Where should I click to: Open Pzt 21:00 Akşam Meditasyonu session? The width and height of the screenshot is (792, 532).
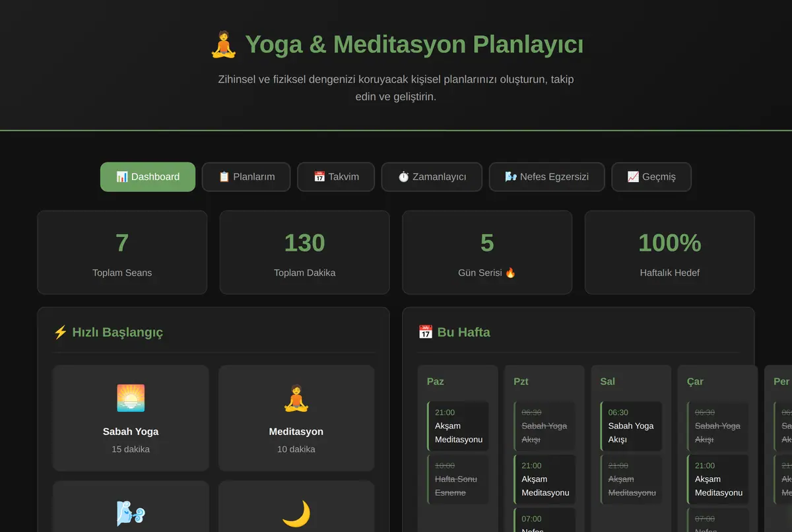click(544, 479)
